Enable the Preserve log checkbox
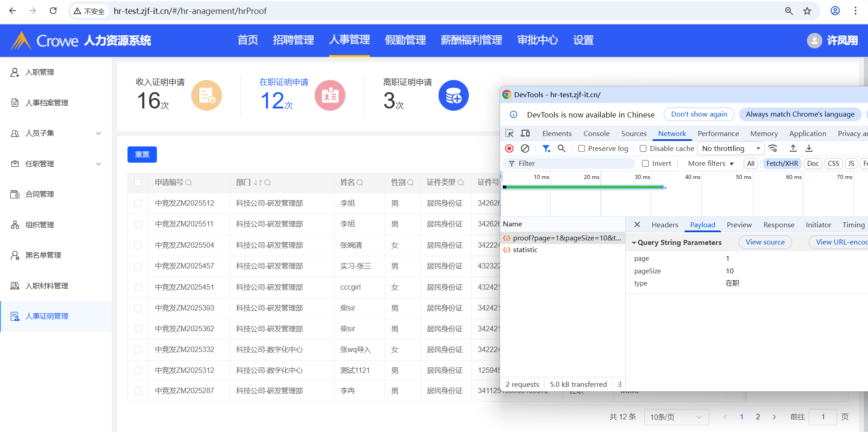Screen dimensions: 868x432 tap(582, 149)
